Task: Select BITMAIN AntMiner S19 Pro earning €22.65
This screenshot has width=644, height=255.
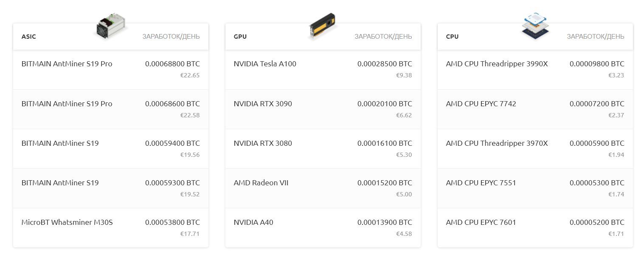Action: [111, 70]
